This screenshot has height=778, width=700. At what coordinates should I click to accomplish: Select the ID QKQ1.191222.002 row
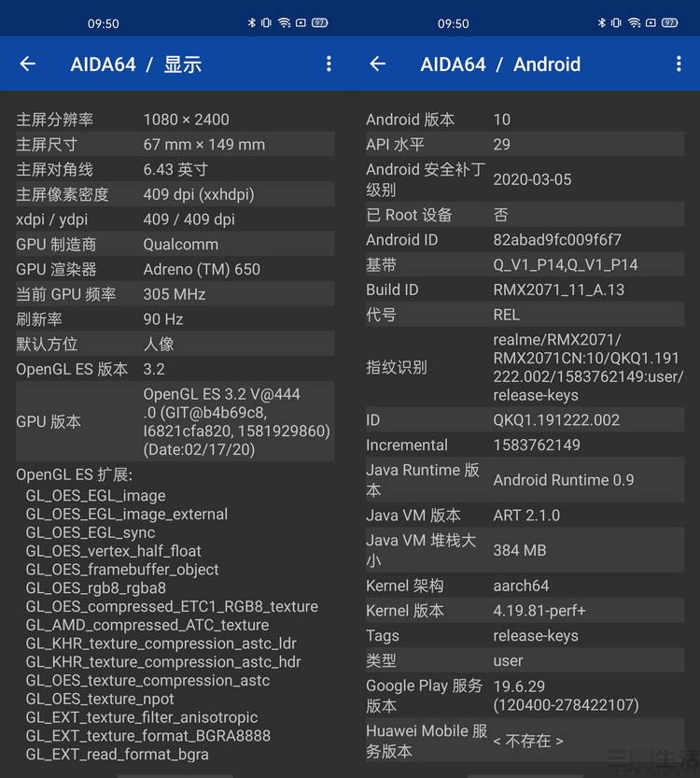pyautogui.click(x=525, y=419)
